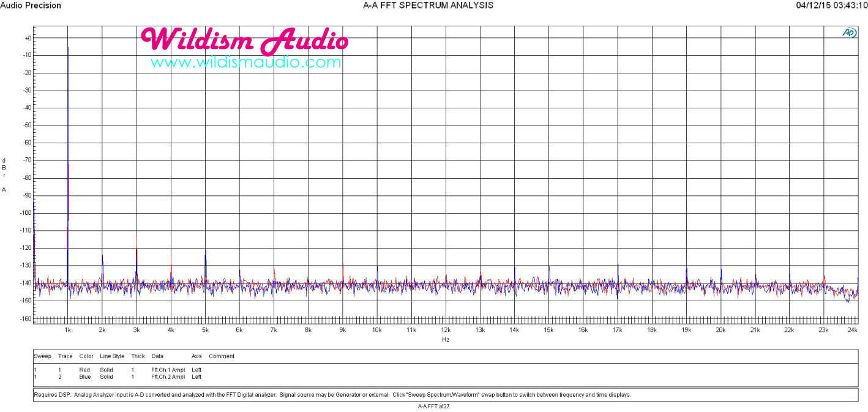
Task: Click the -140 label on amplitude axis
Action: point(26,283)
